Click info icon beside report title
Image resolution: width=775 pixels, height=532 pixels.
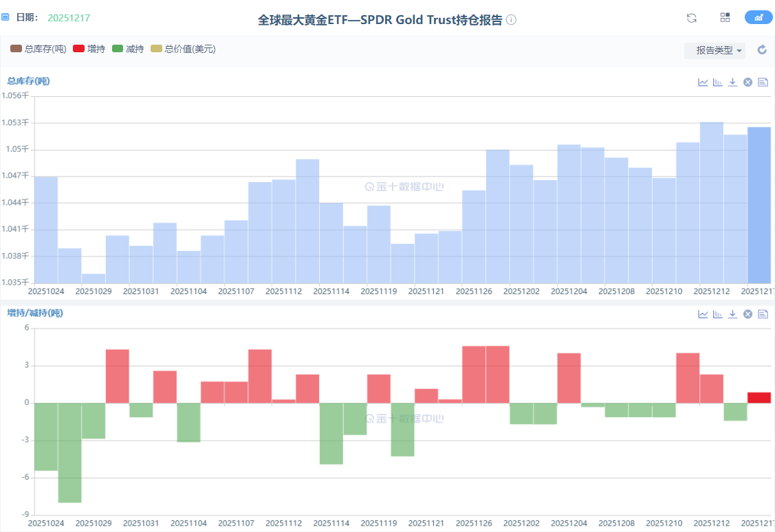[512, 20]
